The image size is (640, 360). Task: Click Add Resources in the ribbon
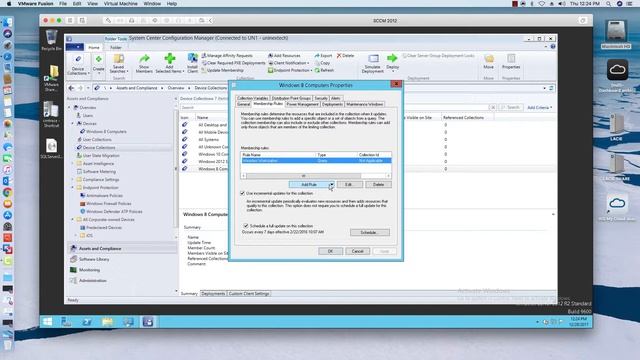point(284,56)
